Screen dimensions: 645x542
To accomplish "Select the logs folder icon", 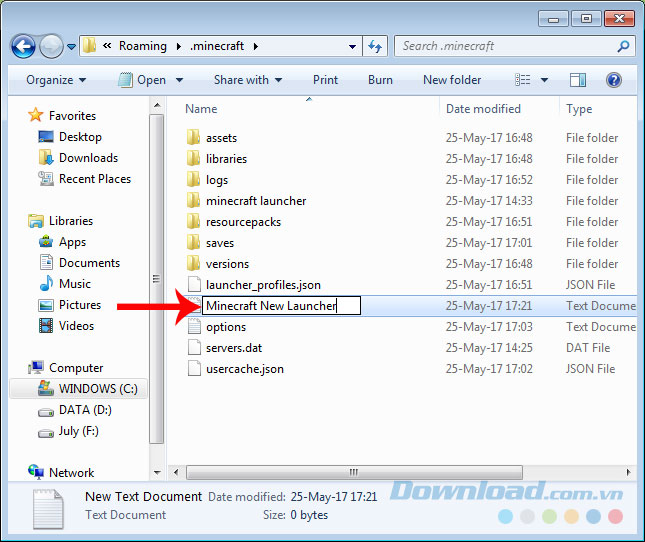I will (x=193, y=179).
